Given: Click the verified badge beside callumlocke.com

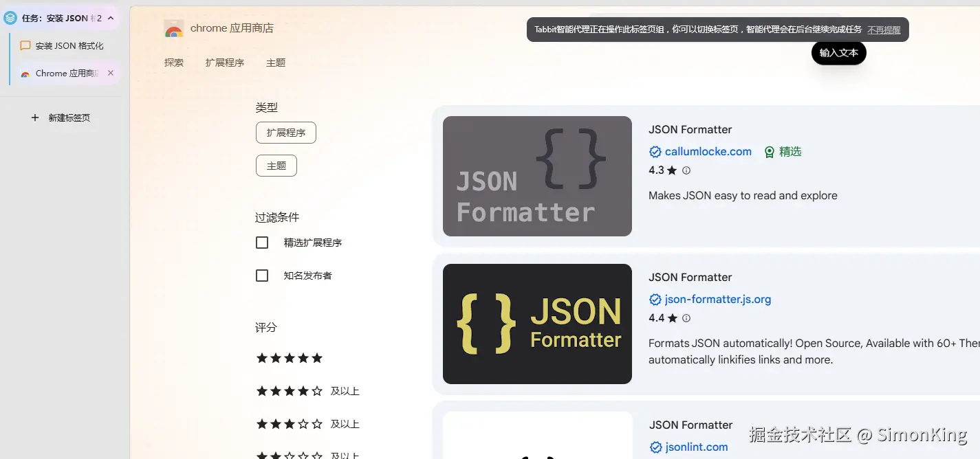Looking at the screenshot, I should (x=655, y=152).
